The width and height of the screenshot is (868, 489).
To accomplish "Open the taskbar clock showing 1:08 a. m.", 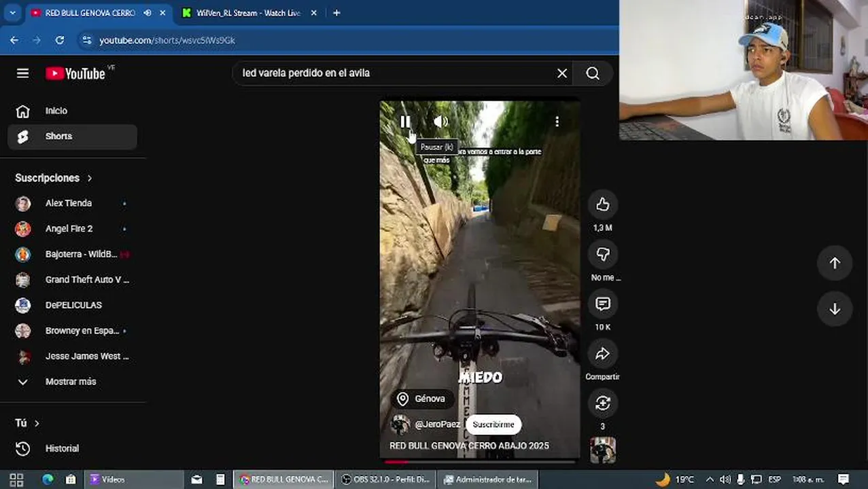I will (807, 479).
